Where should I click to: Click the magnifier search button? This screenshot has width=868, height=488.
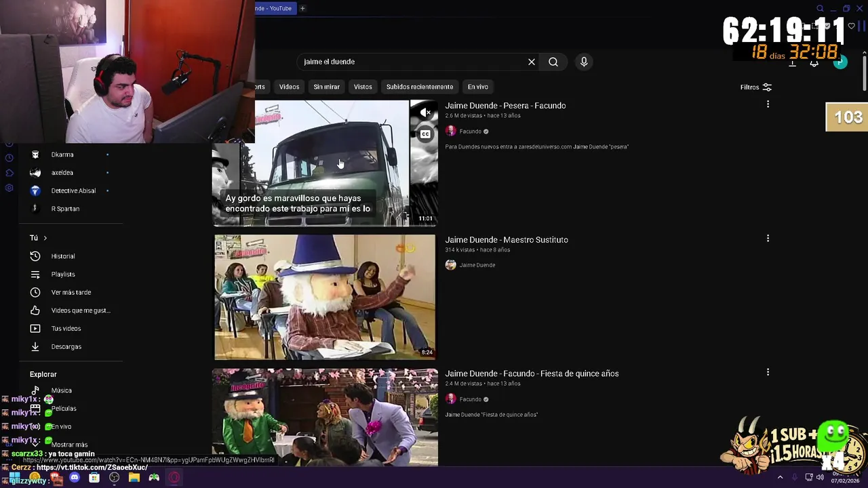coord(553,62)
